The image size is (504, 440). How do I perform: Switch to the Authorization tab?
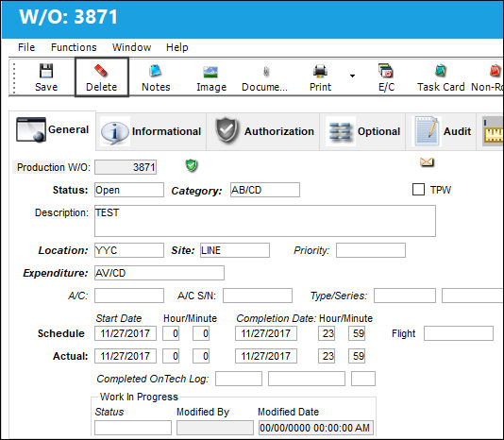(x=263, y=131)
